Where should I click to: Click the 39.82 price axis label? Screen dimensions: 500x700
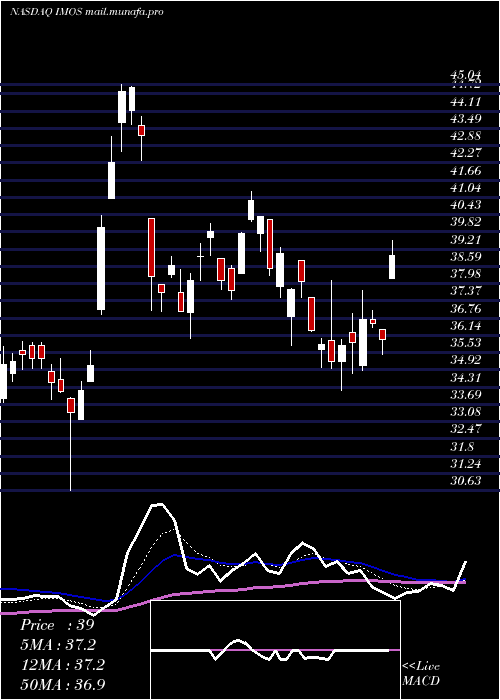coord(466,222)
